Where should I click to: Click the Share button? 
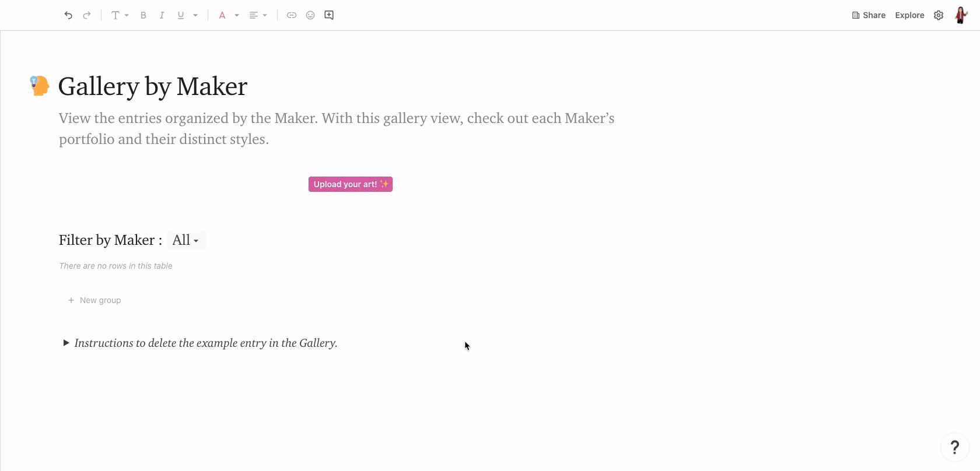point(869,15)
